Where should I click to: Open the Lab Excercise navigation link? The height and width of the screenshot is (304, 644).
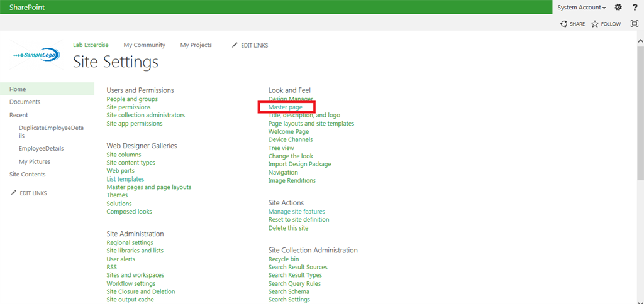(91, 45)
